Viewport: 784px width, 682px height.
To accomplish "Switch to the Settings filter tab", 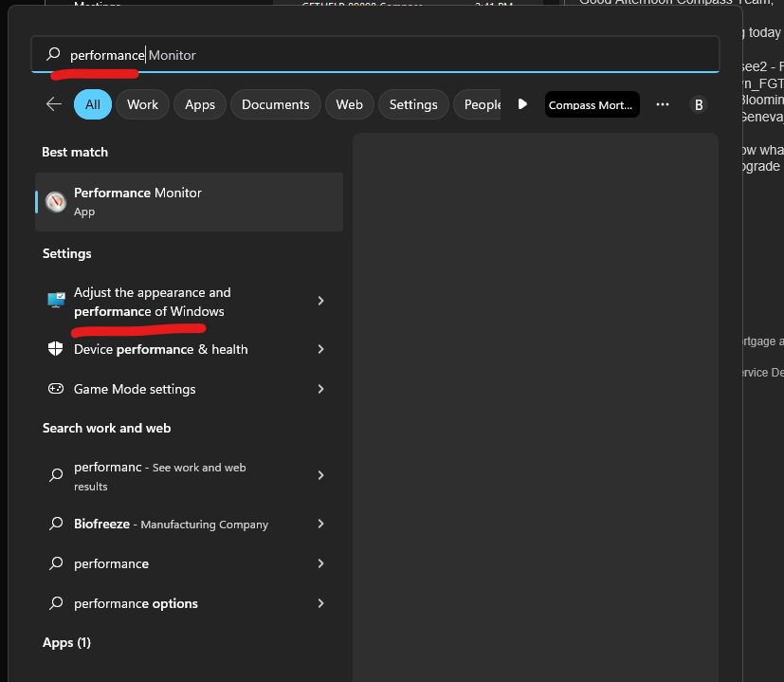I will [x=413, y=104].
